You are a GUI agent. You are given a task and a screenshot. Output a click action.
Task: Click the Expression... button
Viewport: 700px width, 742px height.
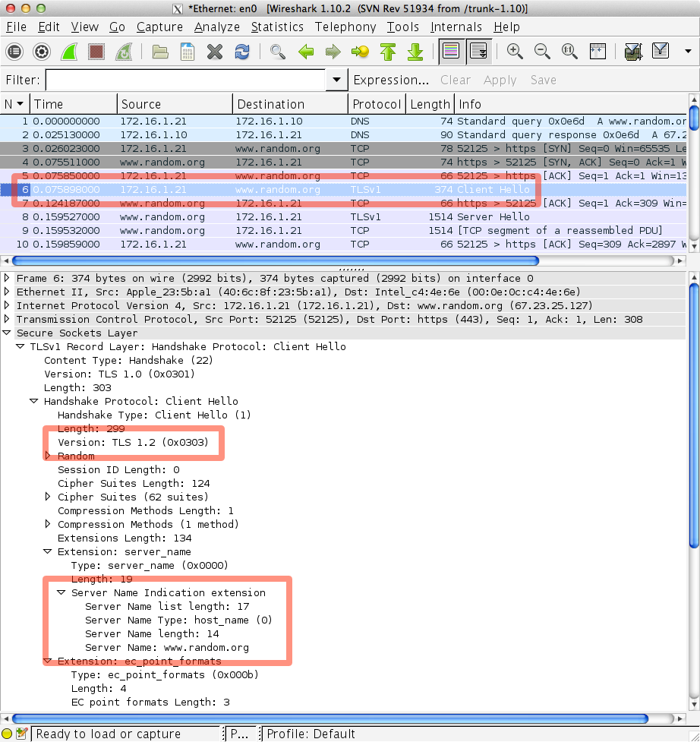pos(391,80)
